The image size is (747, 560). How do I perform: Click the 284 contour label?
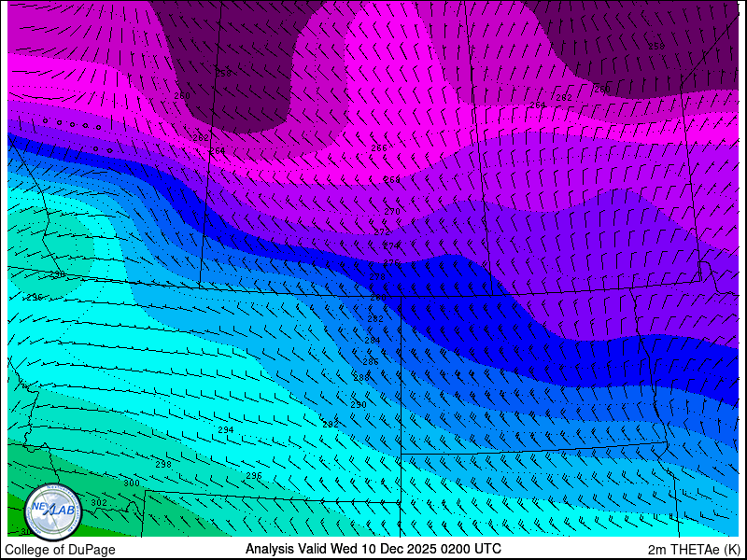[x=373, y=341]
